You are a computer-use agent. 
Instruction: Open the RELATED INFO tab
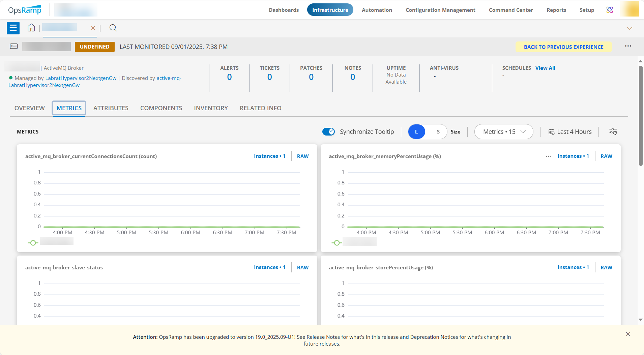pos(261,108)
